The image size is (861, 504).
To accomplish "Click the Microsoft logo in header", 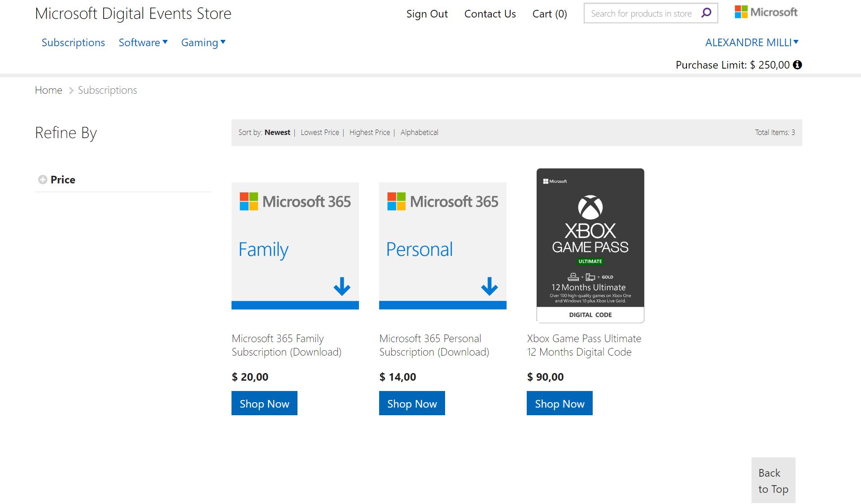I will 766,12.
